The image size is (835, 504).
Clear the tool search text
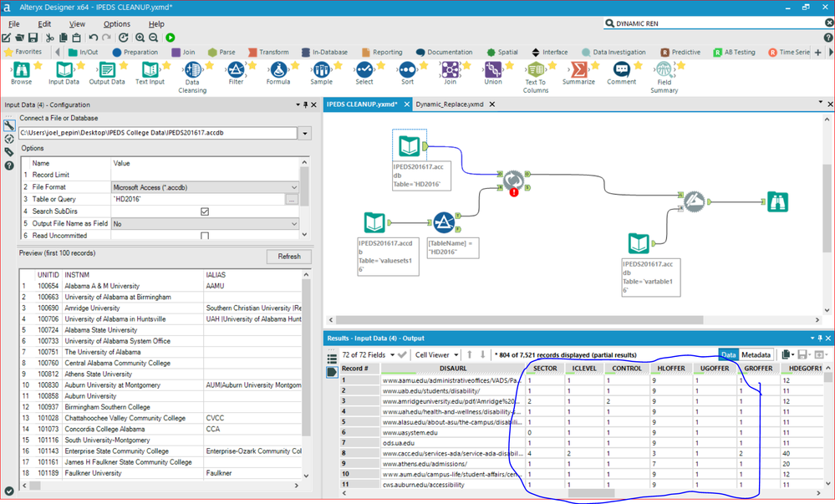point(829,23)
